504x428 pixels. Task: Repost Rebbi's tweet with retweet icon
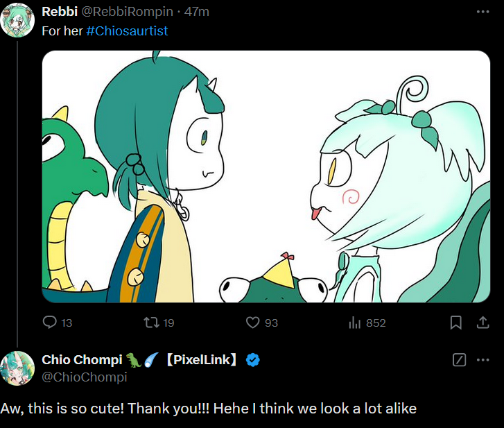151,322
